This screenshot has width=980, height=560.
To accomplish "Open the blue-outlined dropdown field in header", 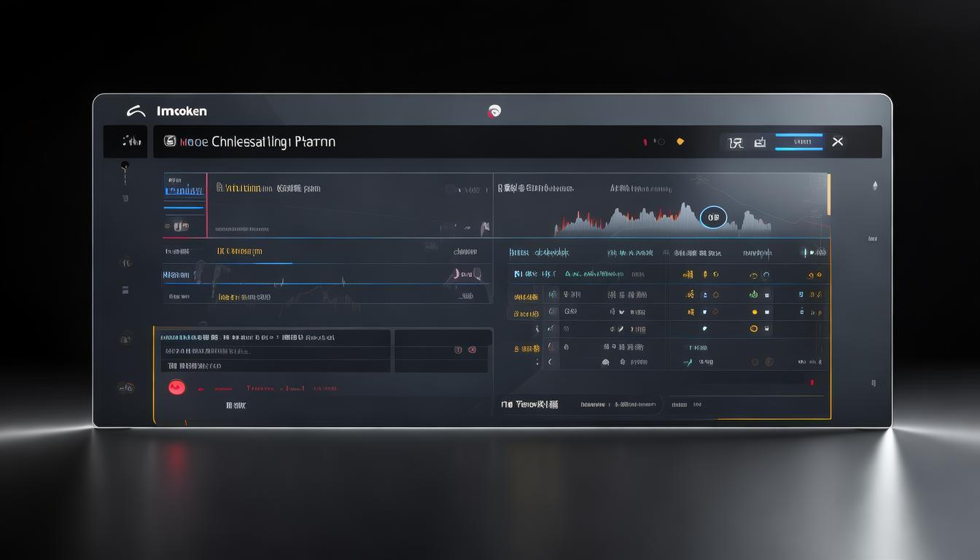I will pos(798,141).
